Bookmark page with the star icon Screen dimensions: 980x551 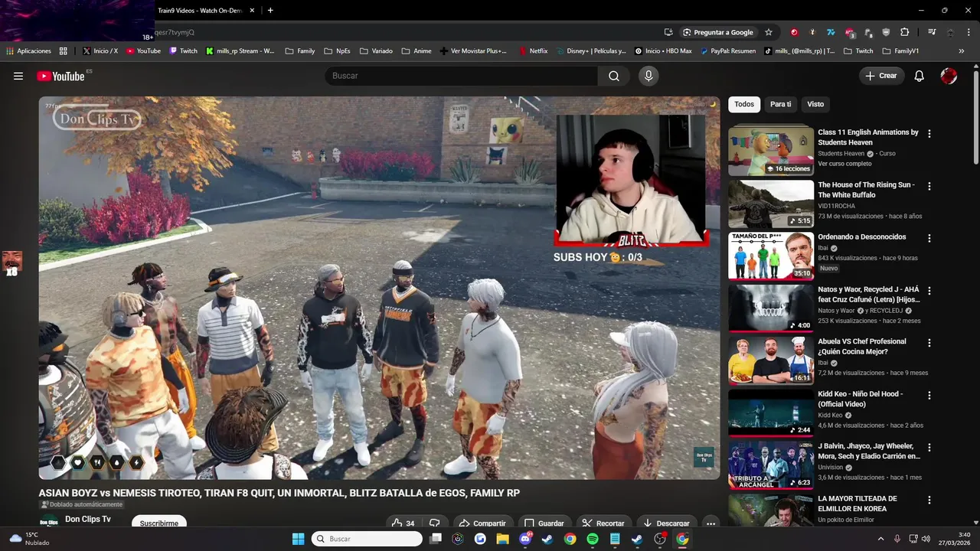(x=769, y=32)
